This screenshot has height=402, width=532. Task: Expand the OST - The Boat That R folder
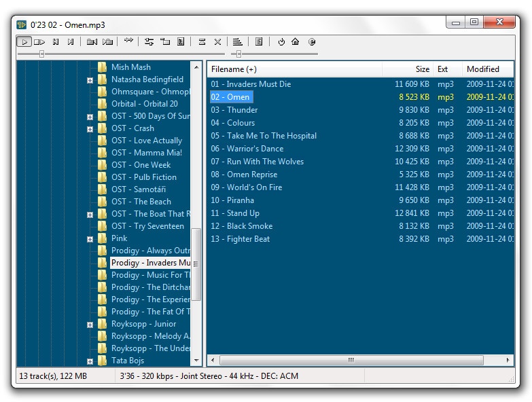[90, 215]
